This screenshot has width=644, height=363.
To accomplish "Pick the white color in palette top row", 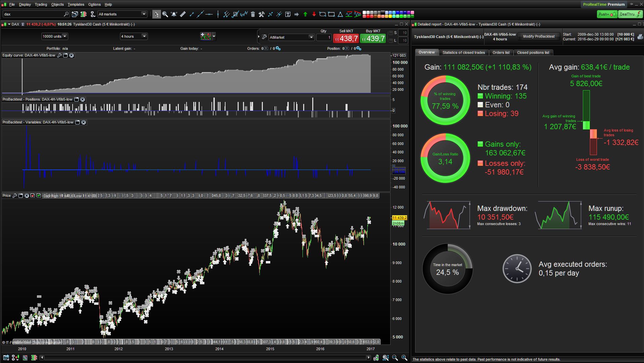I will pos(365,12).
